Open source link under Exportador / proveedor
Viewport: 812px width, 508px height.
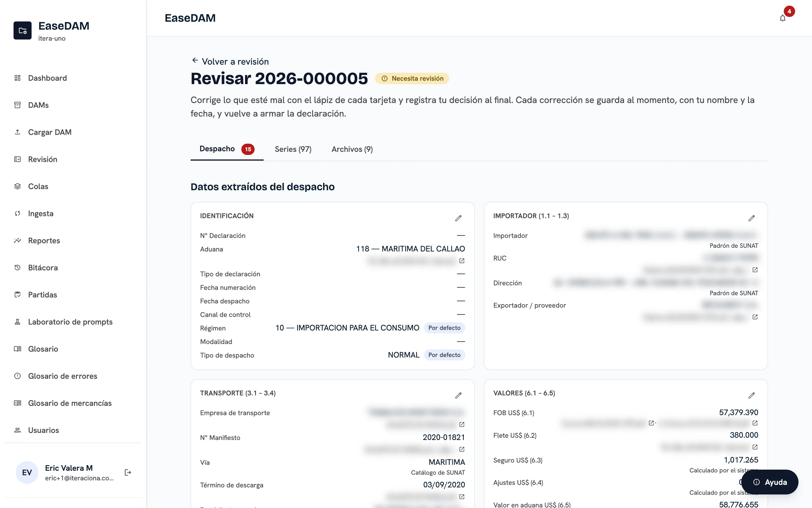click(x=755, y=317)
